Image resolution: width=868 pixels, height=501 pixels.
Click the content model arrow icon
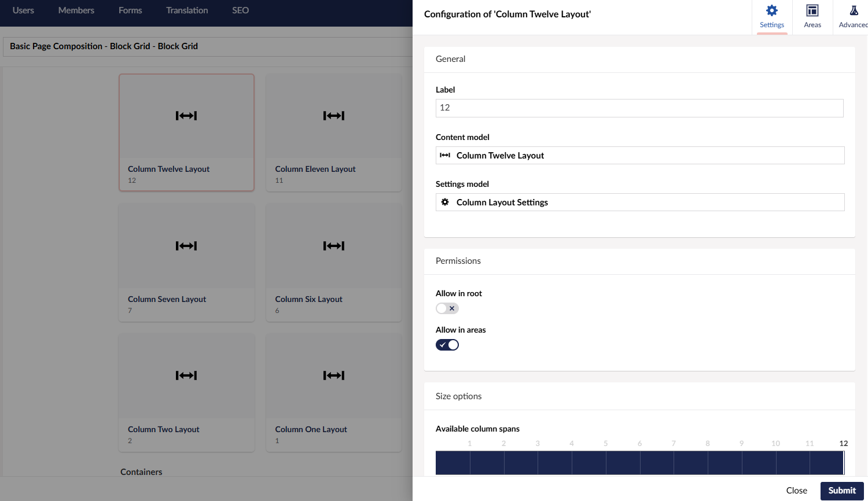[x=445, y=155]
